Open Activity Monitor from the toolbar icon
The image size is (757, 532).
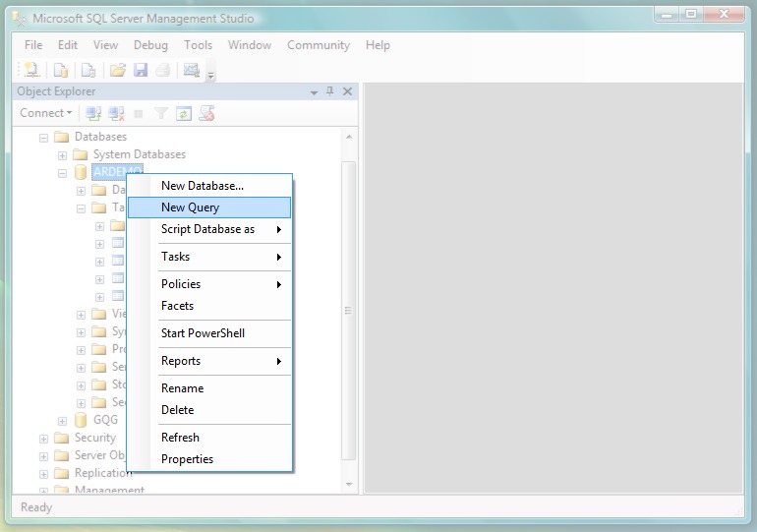coord(192,71)
